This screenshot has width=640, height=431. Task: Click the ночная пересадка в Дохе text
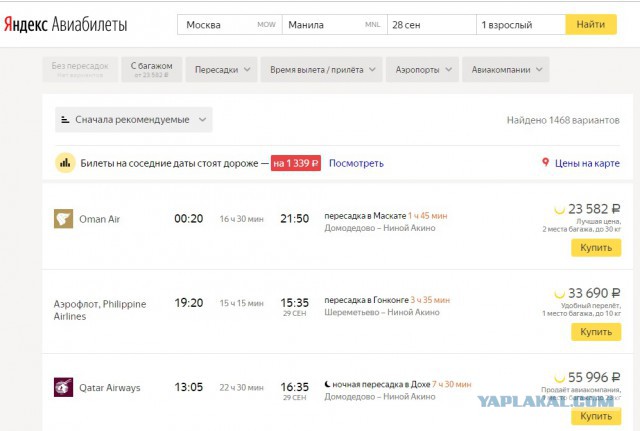click(x=381, y=384)
